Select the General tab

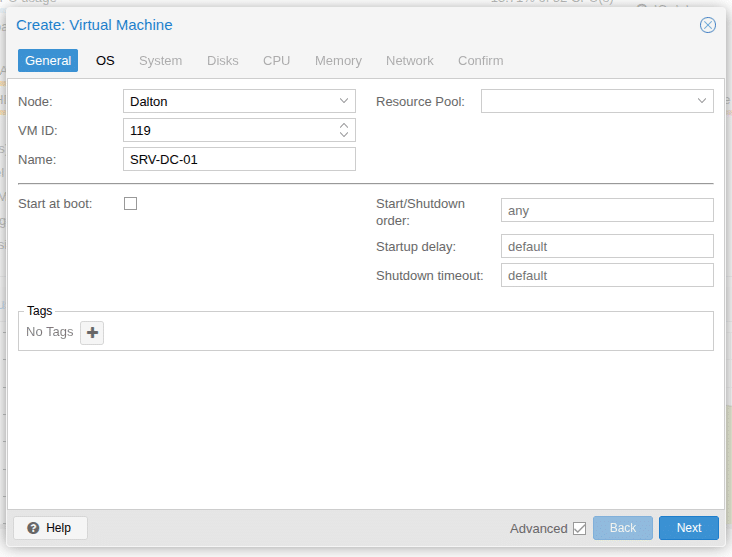tap(48, 61)
